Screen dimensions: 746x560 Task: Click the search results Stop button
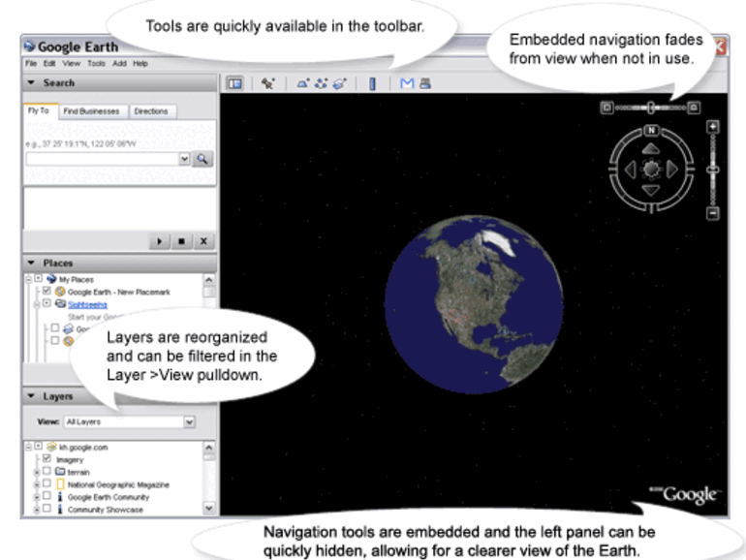pyautogui.click(x=181, y=241)
